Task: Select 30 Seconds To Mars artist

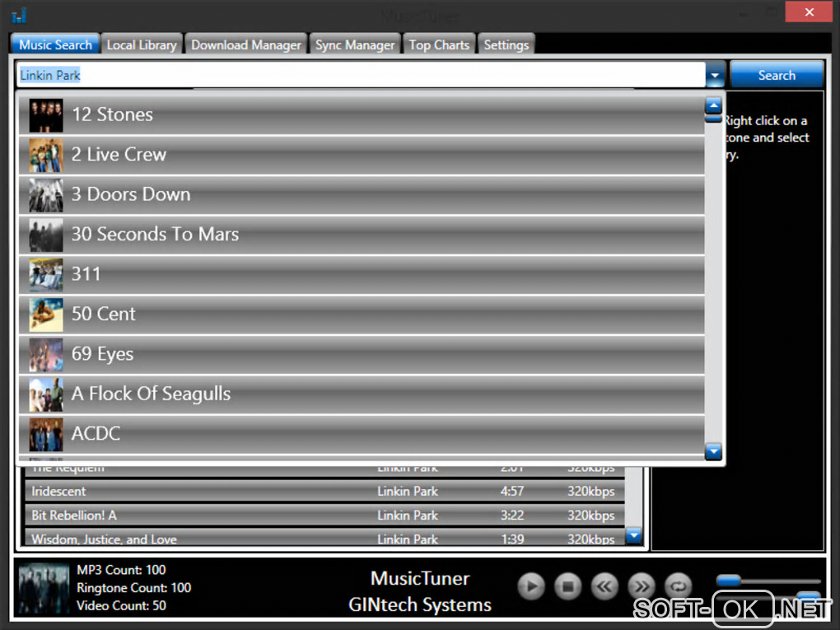Action: click(362, 235)
